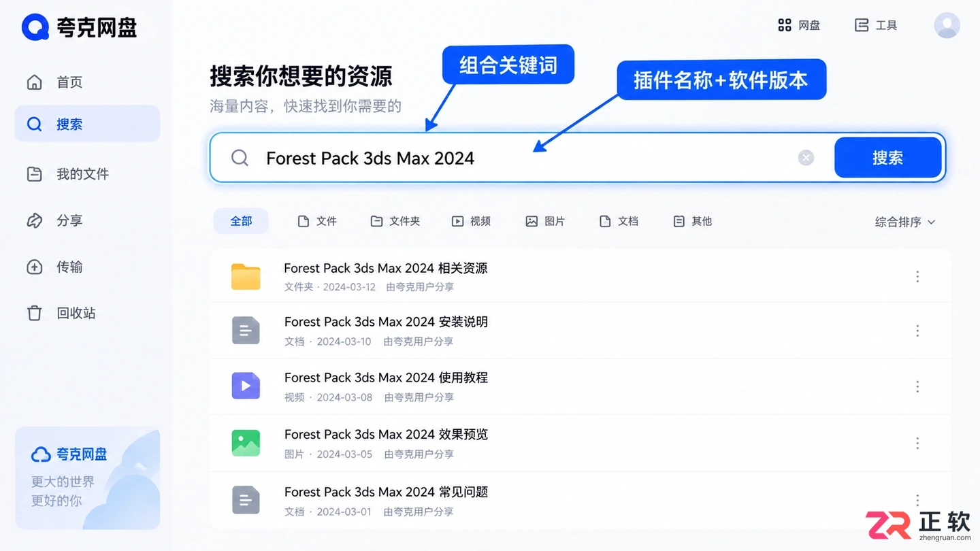
Task: Open Forest Pack 3ds Max 2024 安装说明
Action: pyautogui.click(x=386, y=322)
